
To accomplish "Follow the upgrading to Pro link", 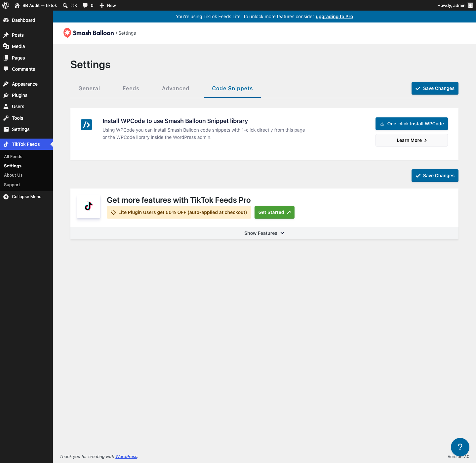I will (334, 17).
